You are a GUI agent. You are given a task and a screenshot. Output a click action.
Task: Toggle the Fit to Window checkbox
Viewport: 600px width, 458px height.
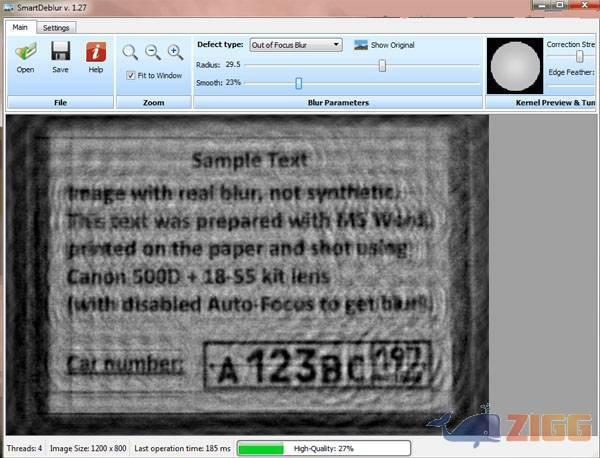[132, 76]
